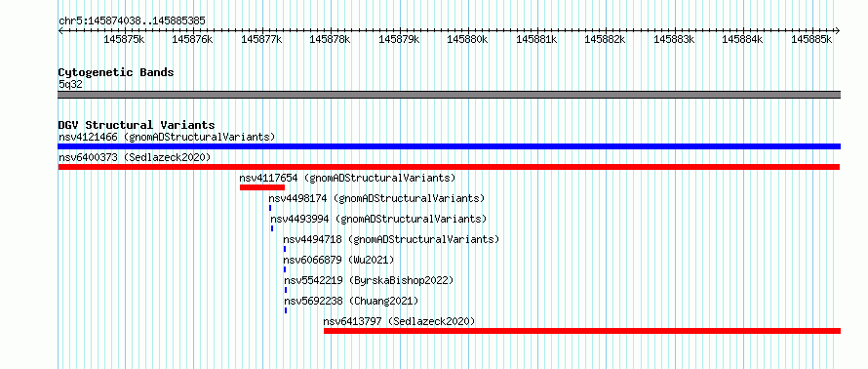
Task: Click the 145875k ruler label
Action: 125,39
